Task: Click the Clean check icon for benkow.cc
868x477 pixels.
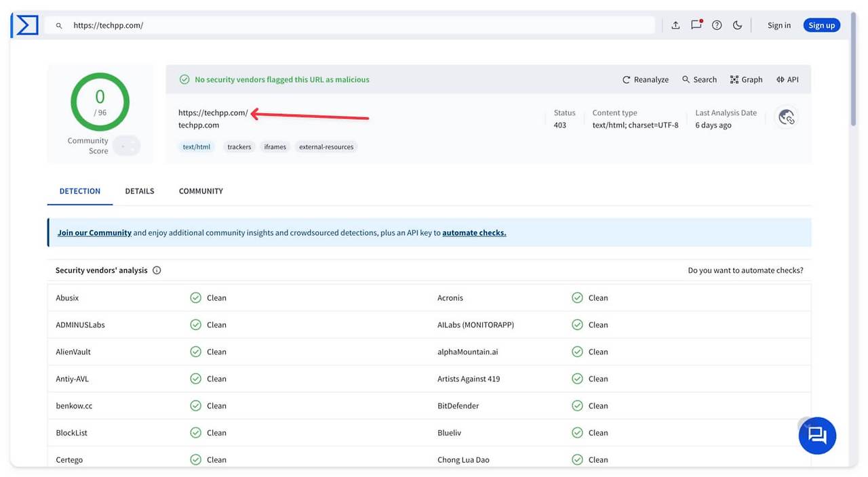Action: click(x=195, y=406)
